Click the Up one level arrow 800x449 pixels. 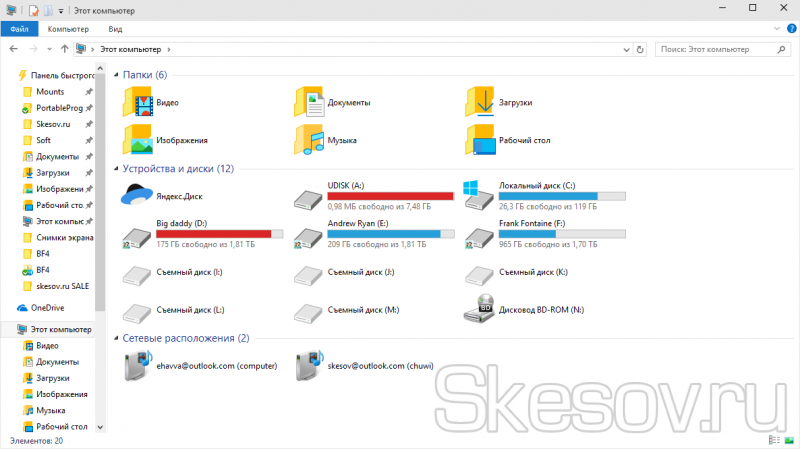[x=65, y=48]
